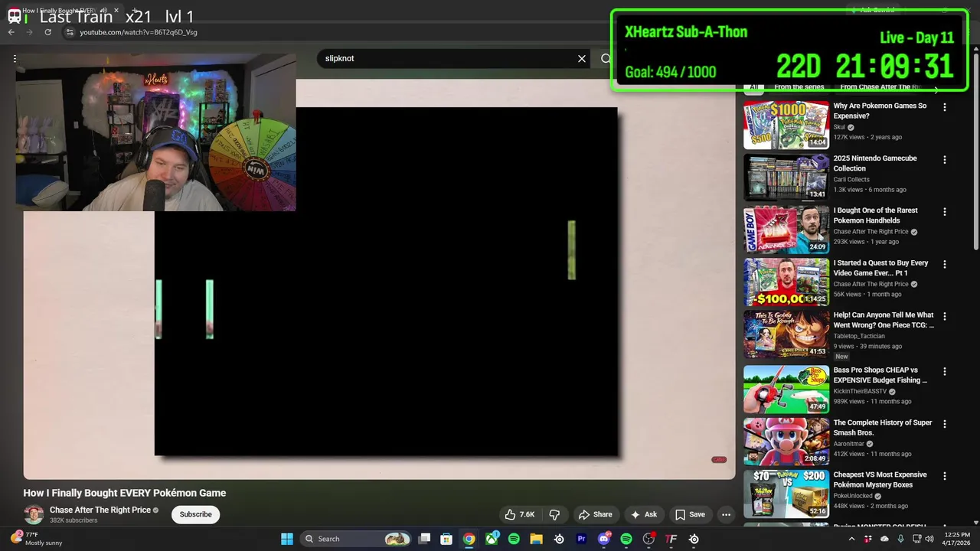Image resolution: width=980 pixels, height=551 pixels.
Task: Open the Windows Start menu
Action: (287, 539)
